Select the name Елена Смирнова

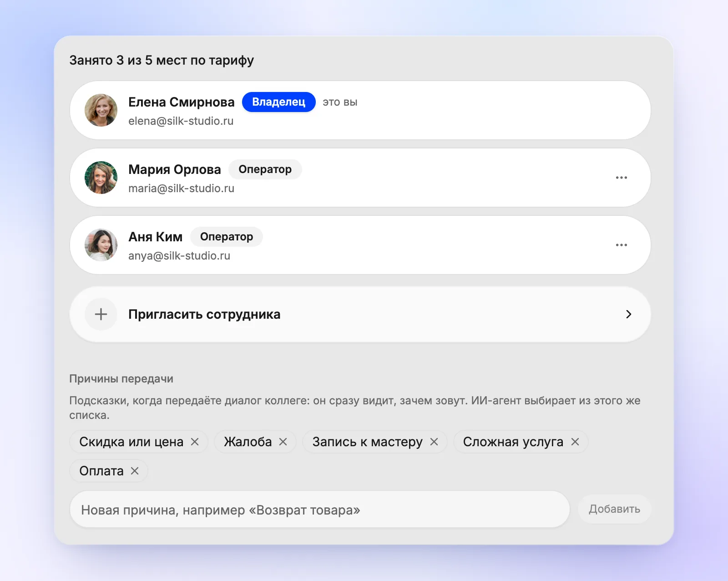(x=181, y=102)
